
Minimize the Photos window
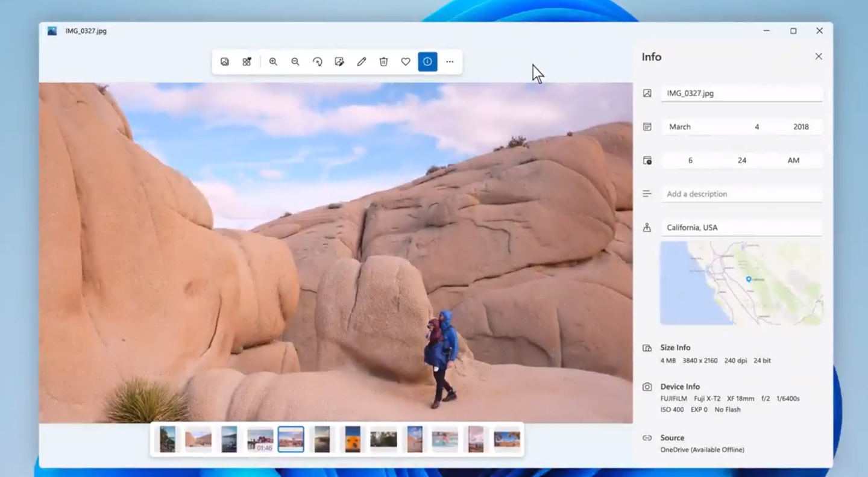pos(767,31)
